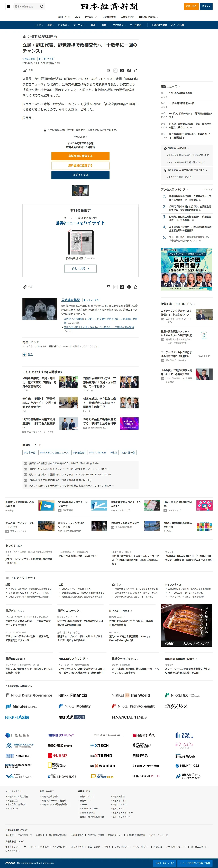Toggle フォローする beside the 公明連立離脱 topic card heading

coord(91,300)
